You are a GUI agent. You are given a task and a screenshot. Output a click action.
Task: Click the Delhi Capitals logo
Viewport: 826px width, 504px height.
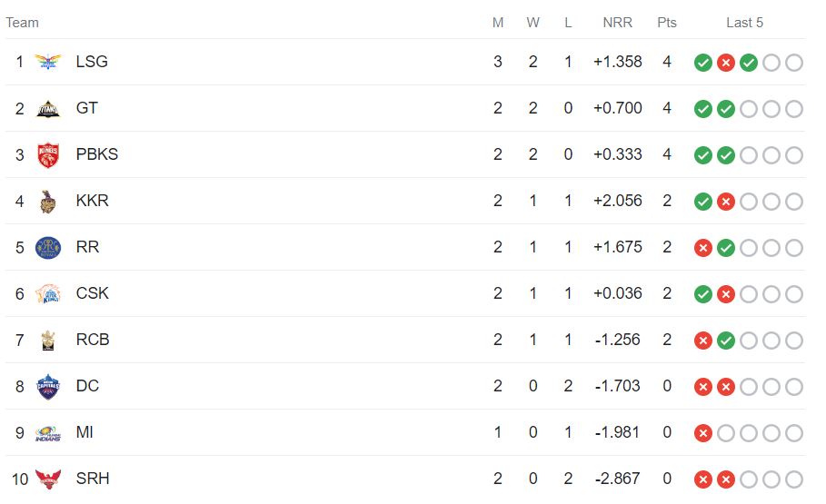tap(48, 387)
